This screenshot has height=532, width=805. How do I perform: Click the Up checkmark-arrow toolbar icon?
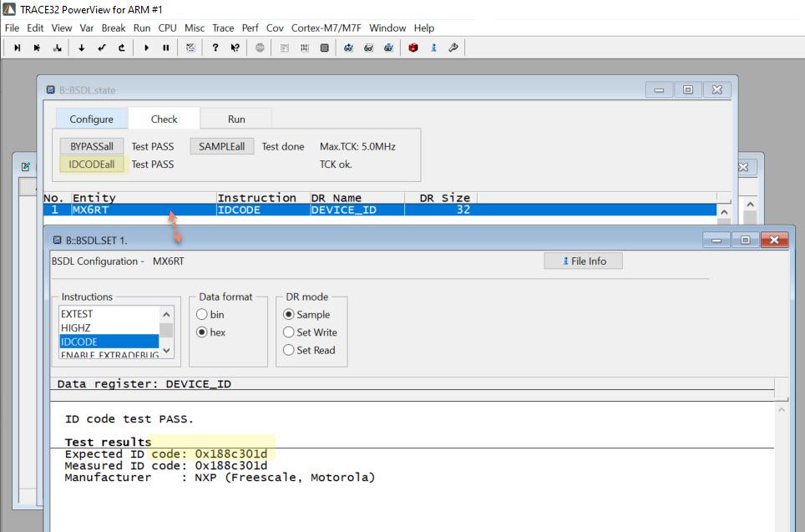coord(101,48)
